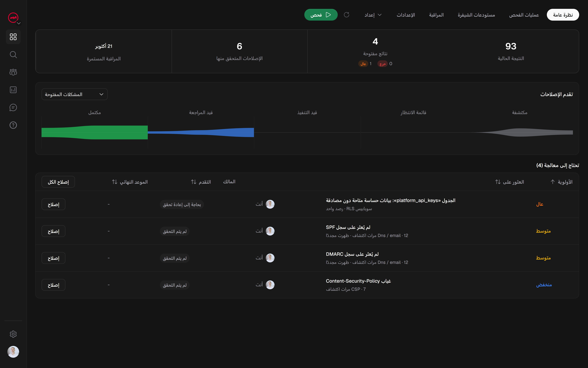Click the إصلاح الكل button
The image size is (588, 368).
[x=58, y=182]
